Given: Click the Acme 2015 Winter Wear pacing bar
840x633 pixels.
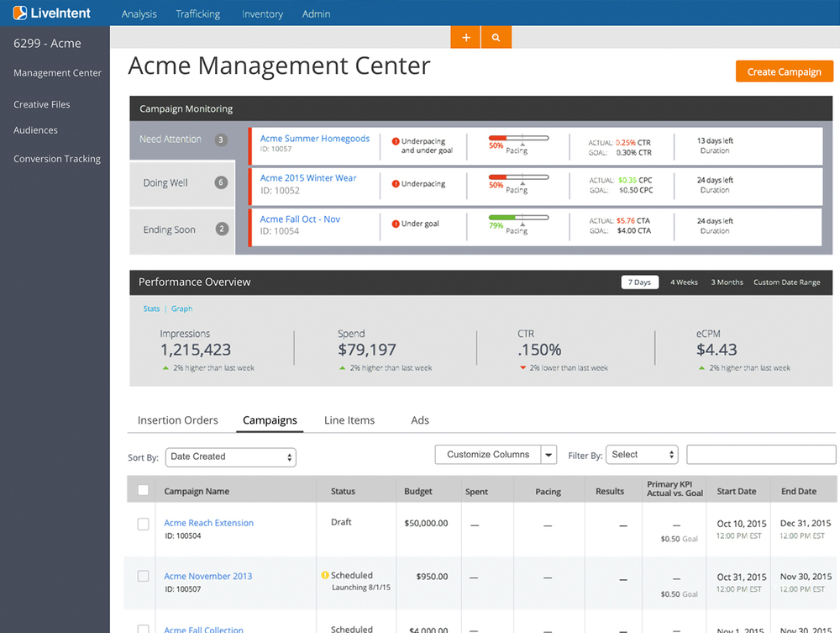Looking at the screenshot, I should pyautogui.click(x=518, y=177).
